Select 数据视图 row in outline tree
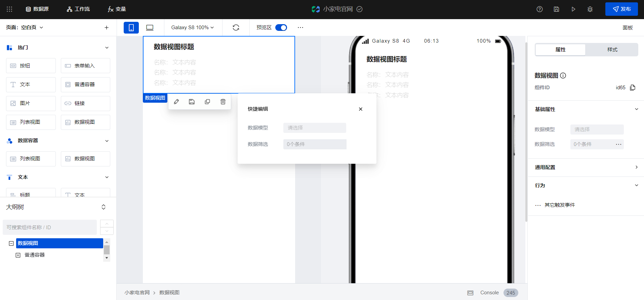 pyautogui.click(x=59, y=243)
